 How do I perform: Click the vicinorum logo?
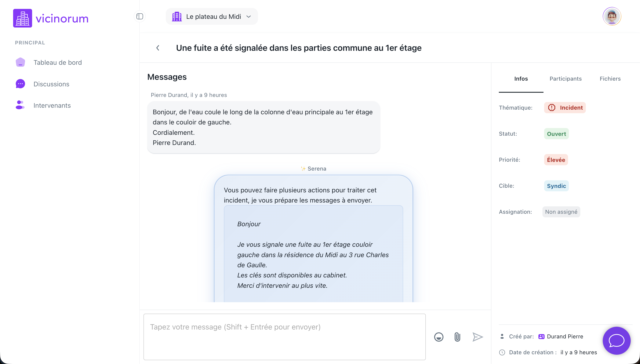[x=51, y=18]
